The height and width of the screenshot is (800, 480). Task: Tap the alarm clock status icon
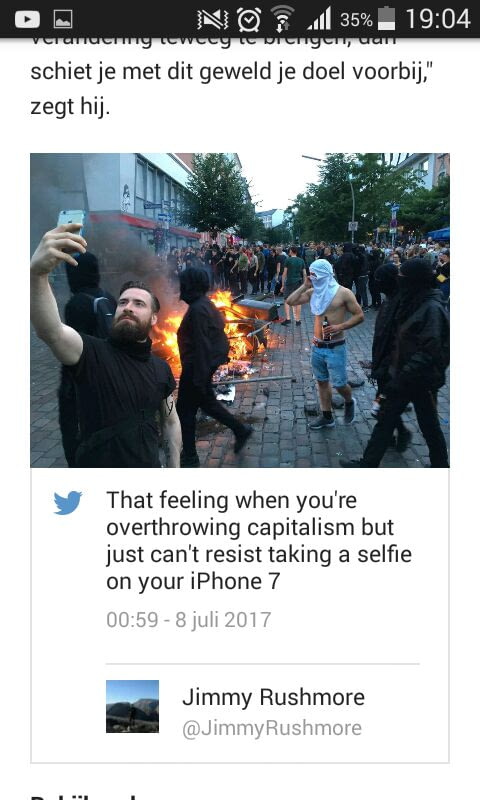[x=249, y=19]
